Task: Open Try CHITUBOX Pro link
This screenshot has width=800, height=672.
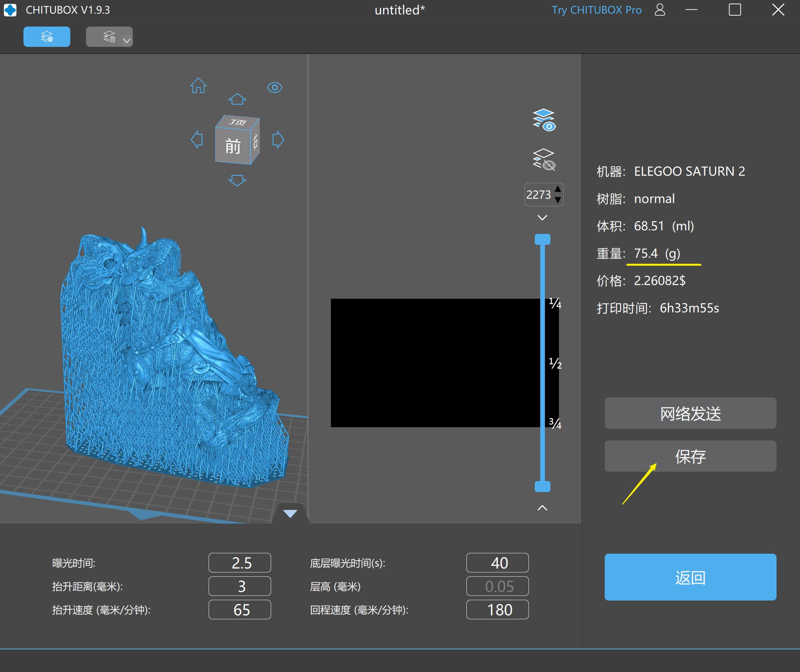Action: [596, 10]
